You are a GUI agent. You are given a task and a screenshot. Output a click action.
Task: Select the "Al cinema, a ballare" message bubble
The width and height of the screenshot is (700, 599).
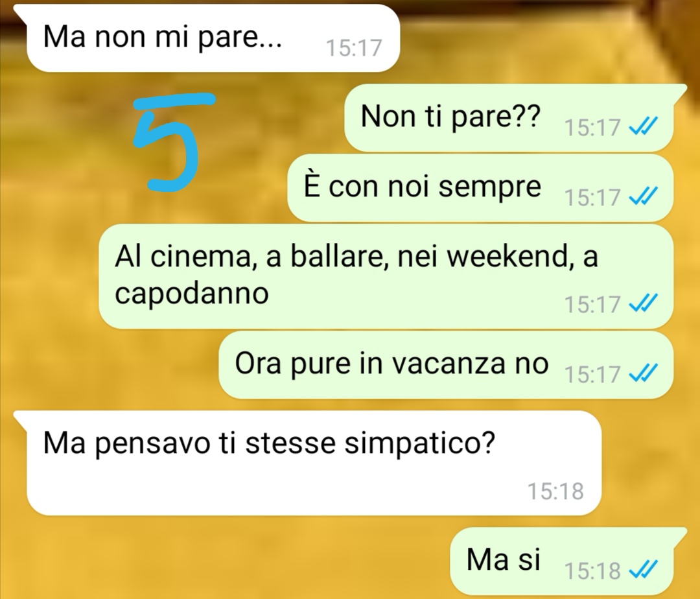[386, 276]
